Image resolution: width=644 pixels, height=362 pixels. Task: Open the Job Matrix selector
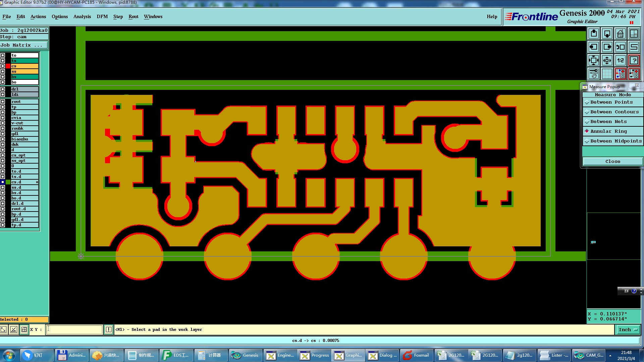23,45
